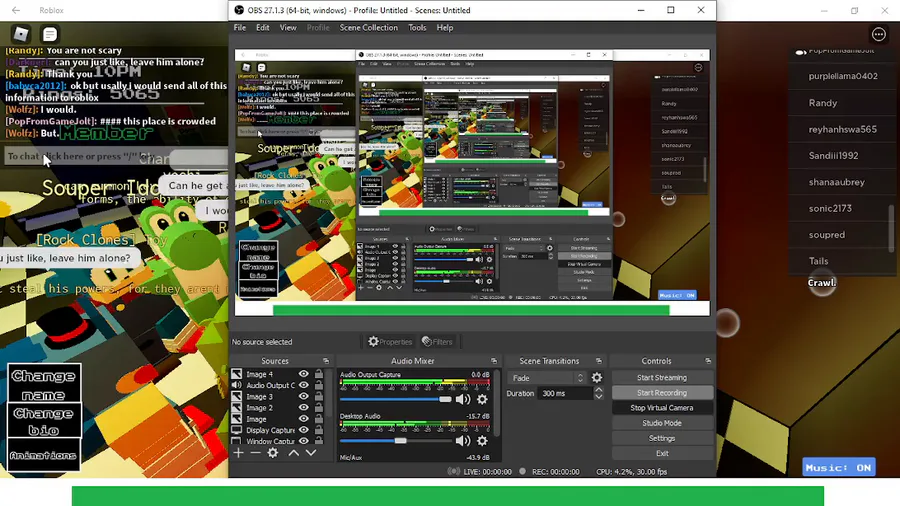This screenshot has height=506, width=900.
Task: Open Roblox three-dots options menu
Action: point(879,34)
